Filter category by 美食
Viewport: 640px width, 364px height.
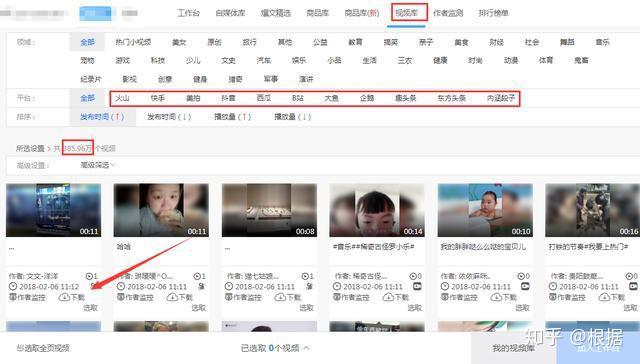(x=461, y=42)
